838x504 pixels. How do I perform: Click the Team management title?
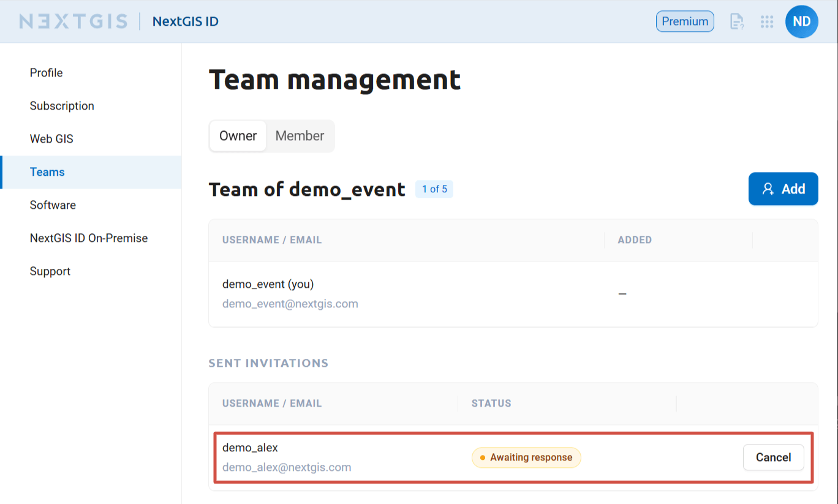[334, 80]
